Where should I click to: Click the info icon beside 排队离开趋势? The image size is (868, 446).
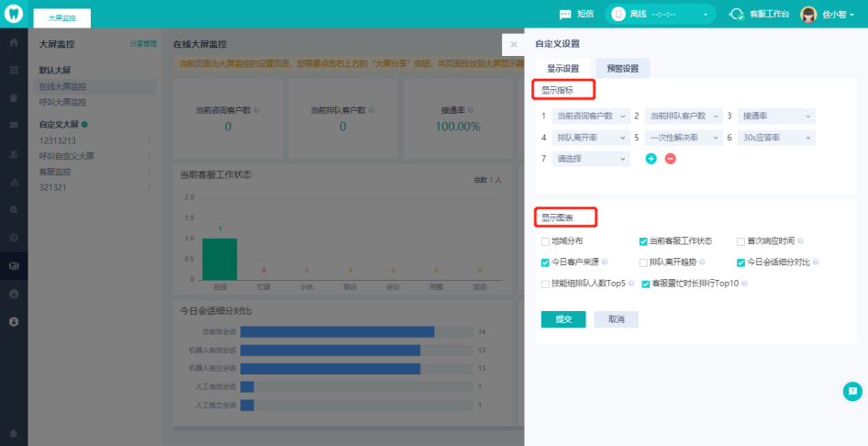pyautogui.click(x=702, y=262)
